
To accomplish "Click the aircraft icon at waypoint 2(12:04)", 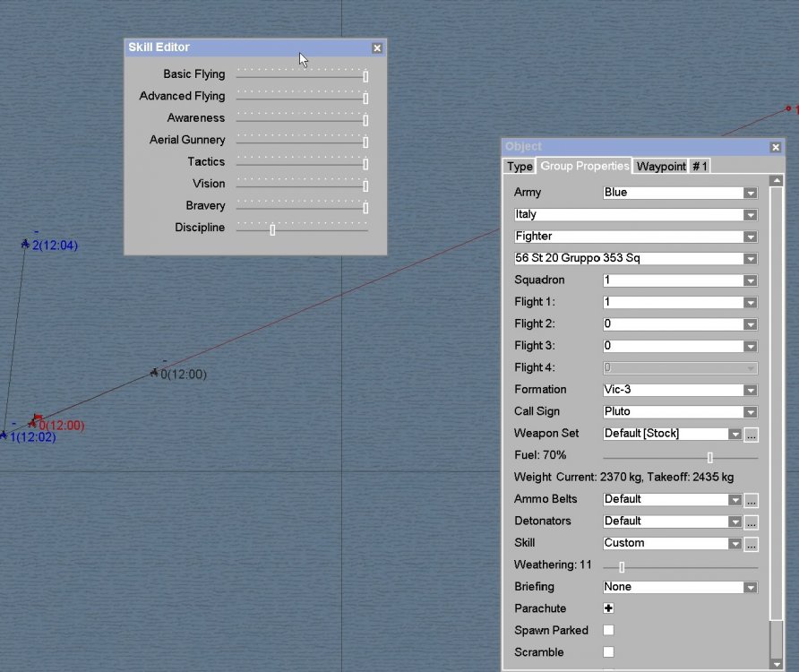I will pyautogui.click(x=25, y=244).
